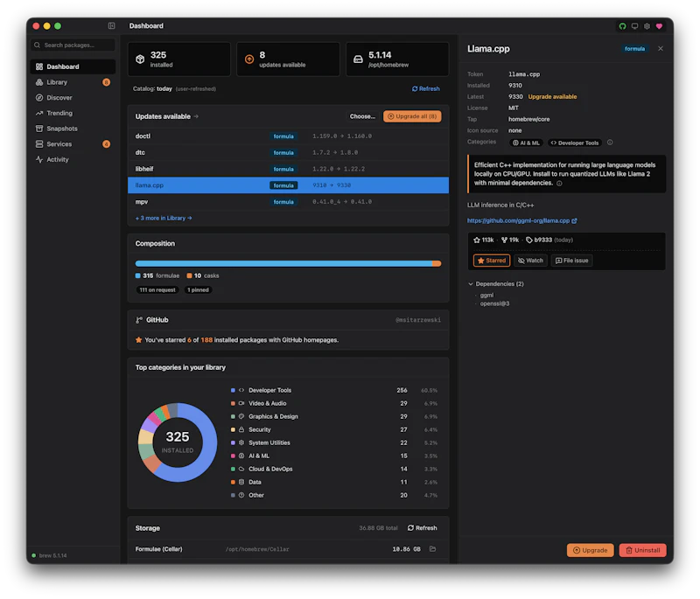Open settings gear icon in title bar

tap(647, 26)
